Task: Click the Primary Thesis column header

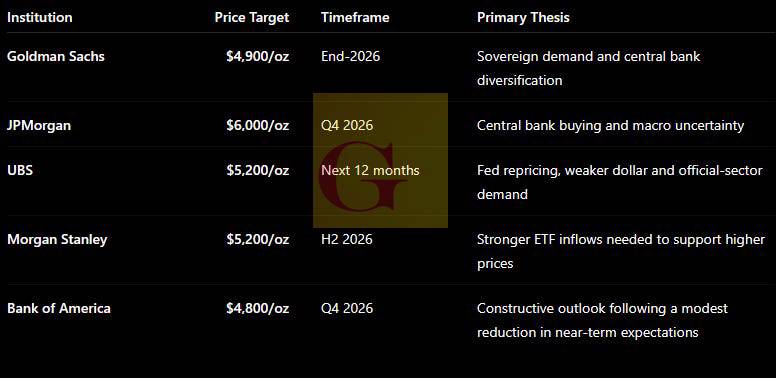Action: (x=523, y=17)
